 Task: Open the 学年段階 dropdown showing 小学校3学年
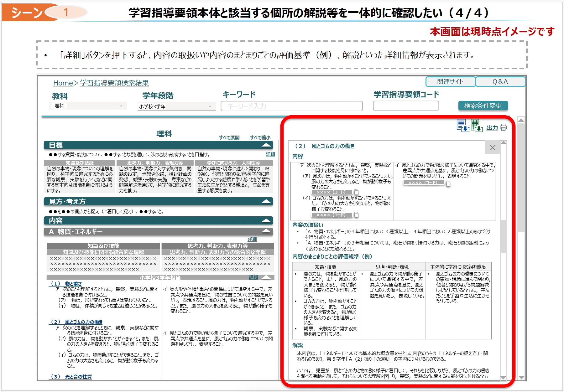[x=176, y=106]
